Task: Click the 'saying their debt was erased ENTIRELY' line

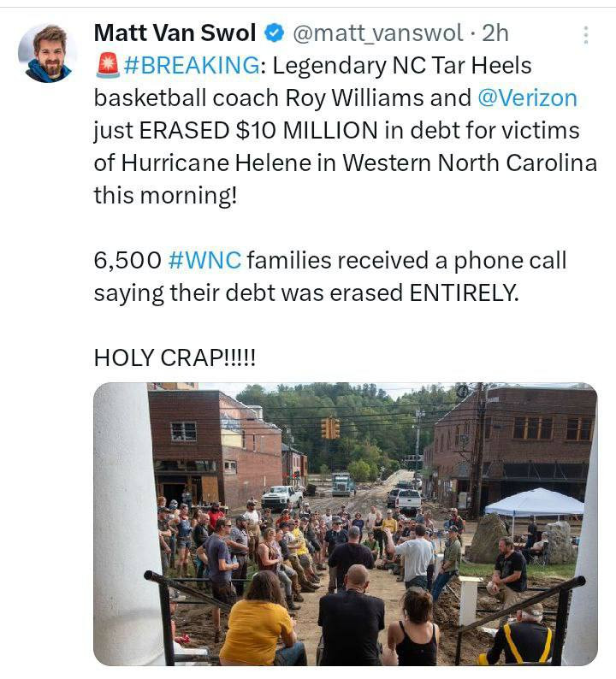Action: 305,293
